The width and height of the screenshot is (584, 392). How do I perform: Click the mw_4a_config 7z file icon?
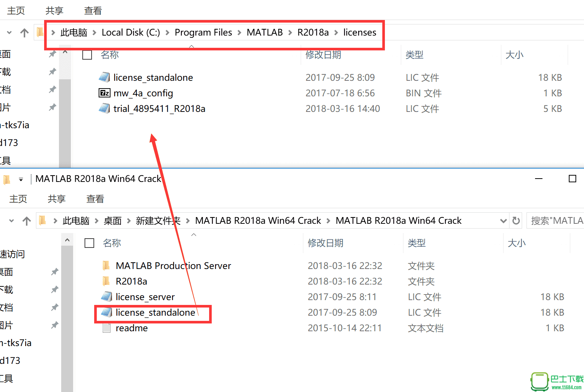pos(104,93)
